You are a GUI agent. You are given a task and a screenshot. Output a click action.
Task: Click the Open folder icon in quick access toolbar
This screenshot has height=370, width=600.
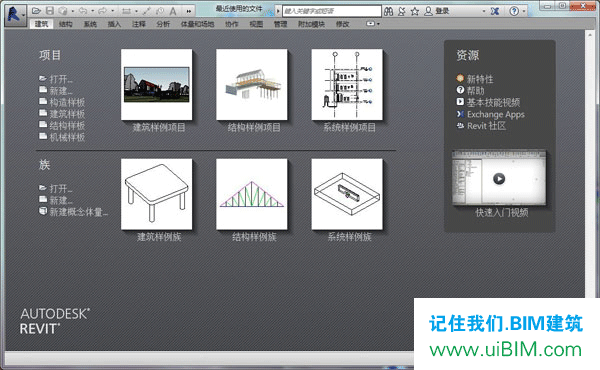(x=36, y=11)
